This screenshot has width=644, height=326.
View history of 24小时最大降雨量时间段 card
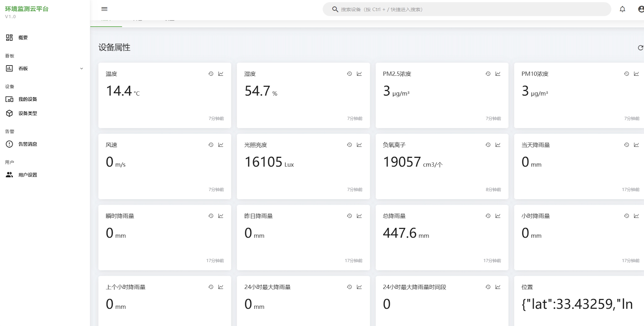pyautogui.click(x=488, y=287)
